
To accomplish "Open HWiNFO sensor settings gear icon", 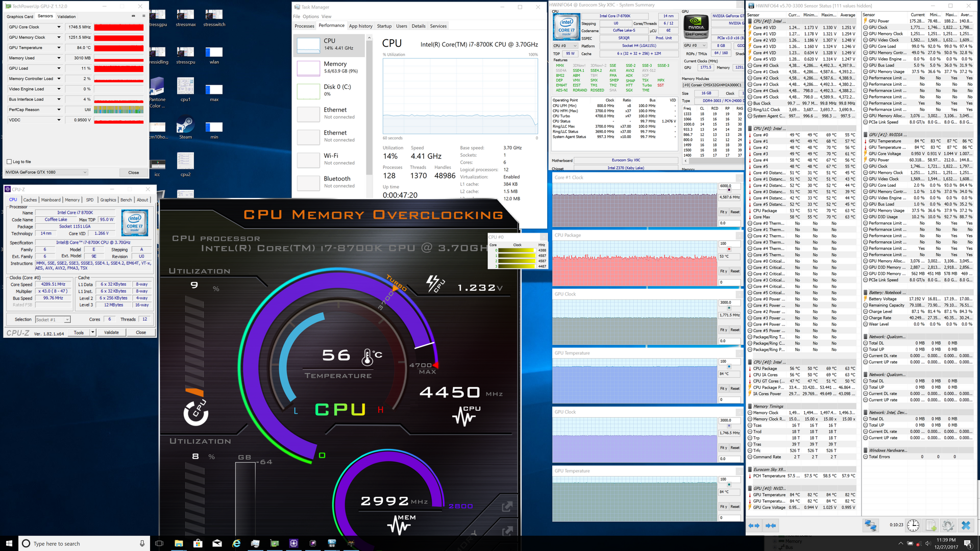I will [948, 525].
